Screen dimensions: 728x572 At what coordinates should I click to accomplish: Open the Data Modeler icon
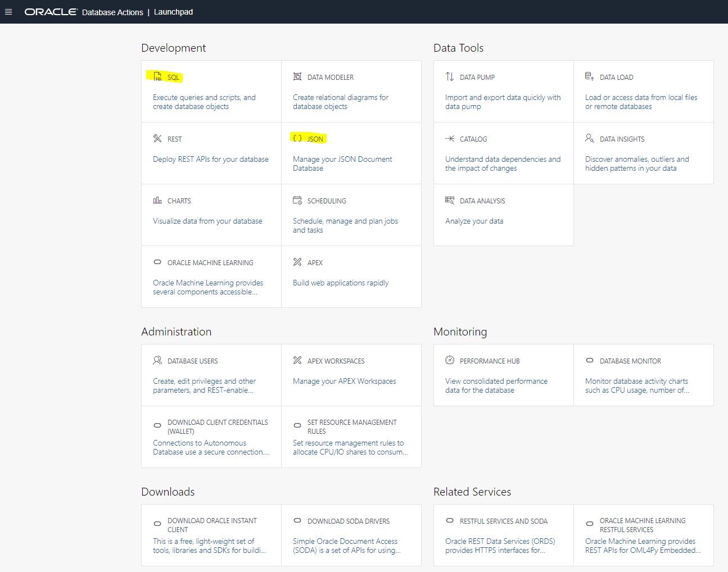297,76
